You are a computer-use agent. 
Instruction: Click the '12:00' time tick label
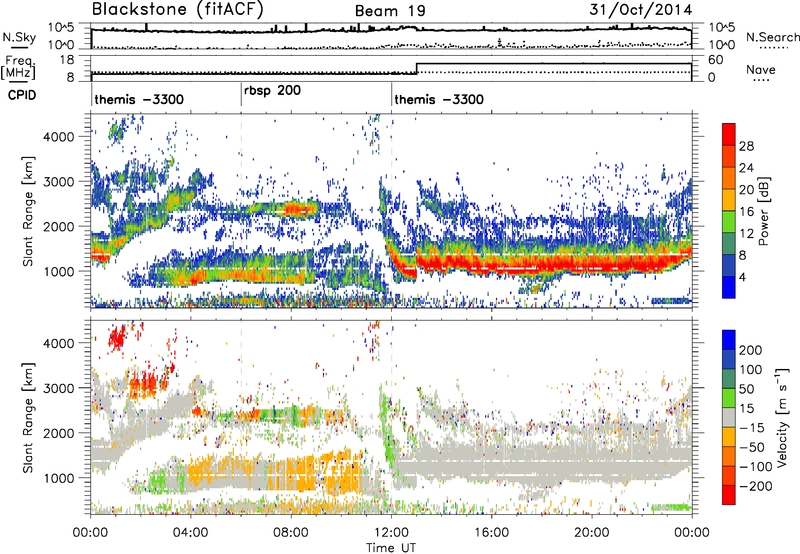tap(391, 533)
